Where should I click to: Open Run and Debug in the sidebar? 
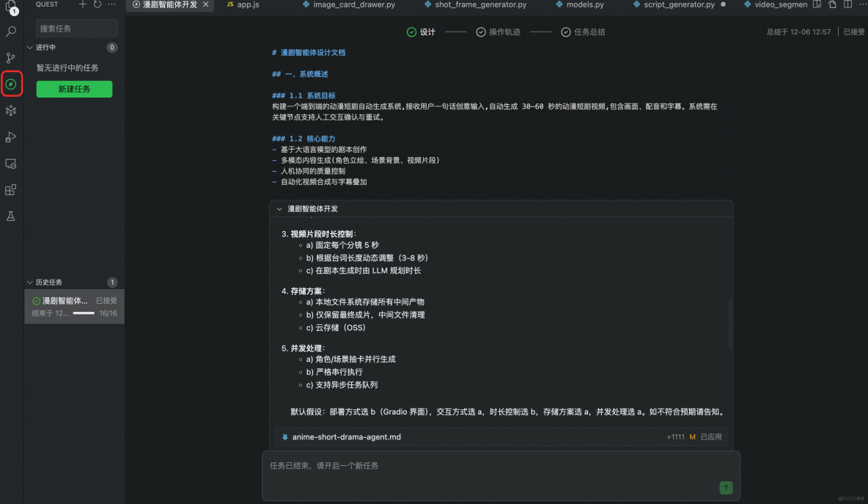pyautogui.click(x=10, y=137)
